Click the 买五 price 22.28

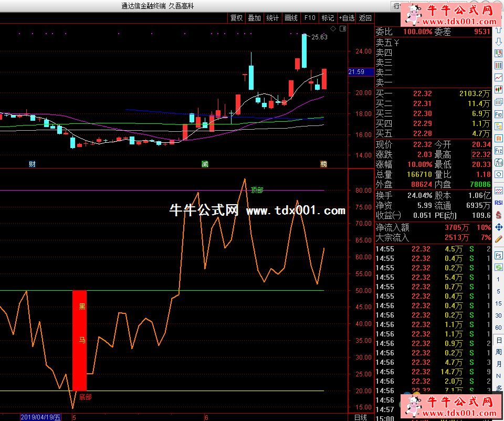click(x=422, y=133)
